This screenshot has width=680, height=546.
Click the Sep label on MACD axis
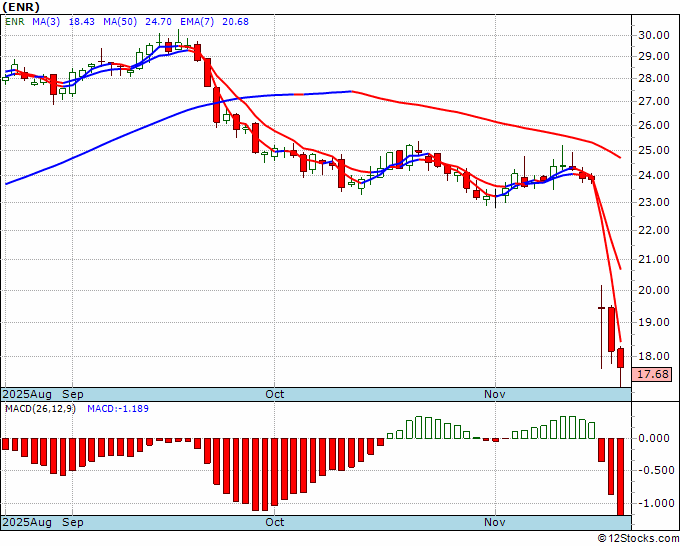pos(72,522)
